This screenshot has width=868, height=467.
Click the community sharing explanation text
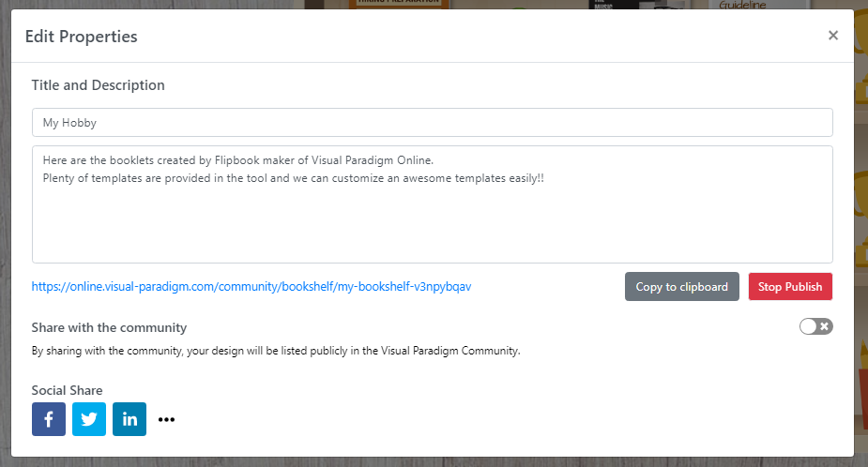coord(276,351)
